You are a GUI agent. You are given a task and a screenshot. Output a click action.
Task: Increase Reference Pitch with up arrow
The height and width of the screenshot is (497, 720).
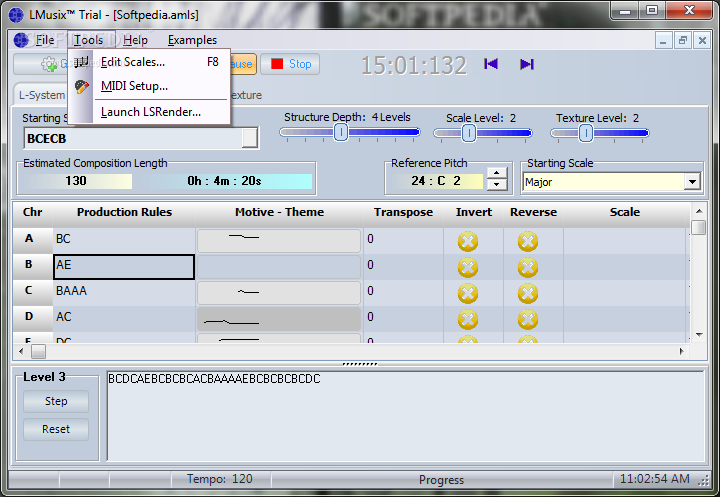(496, 173)
